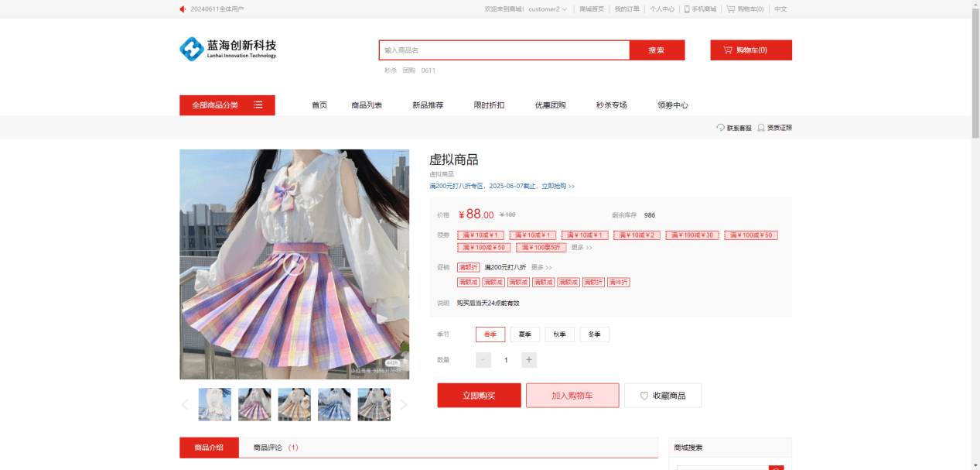The image size is (980, 470).
Task: Click the 立即购买 button
Action: [479, 396]
